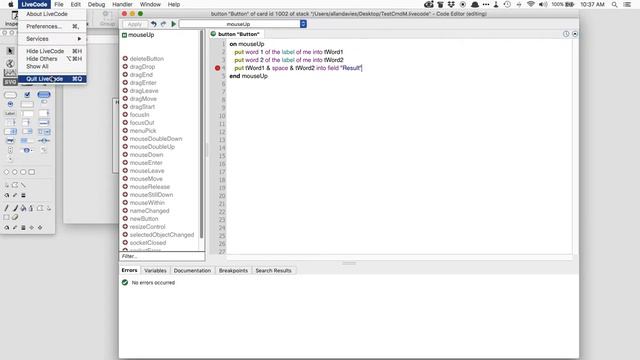Open the Apple menu
The width and height of the screenshot is (640, 360).
click(x=11, y=4)
